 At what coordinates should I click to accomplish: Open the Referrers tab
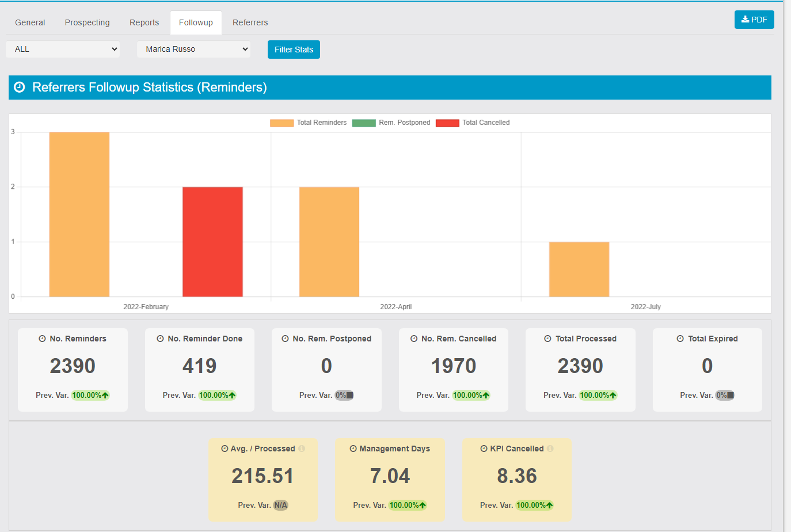pyautogui.click(x=250, y=22)
